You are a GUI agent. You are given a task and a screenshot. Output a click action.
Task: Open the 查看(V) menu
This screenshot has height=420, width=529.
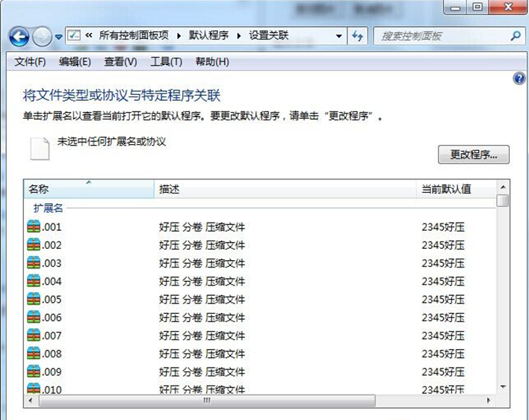coord(120,62)
